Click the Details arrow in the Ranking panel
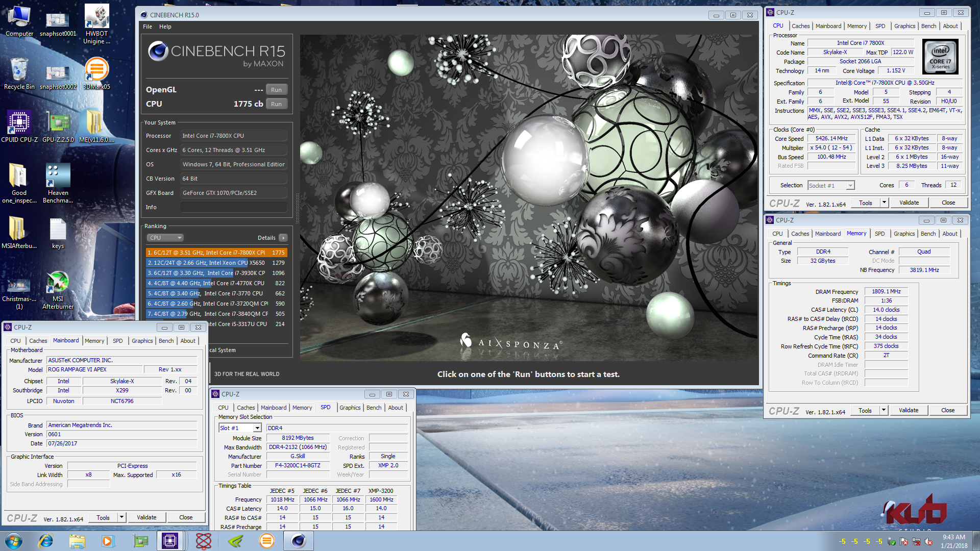Screen dimensions: 980x551 283,238
